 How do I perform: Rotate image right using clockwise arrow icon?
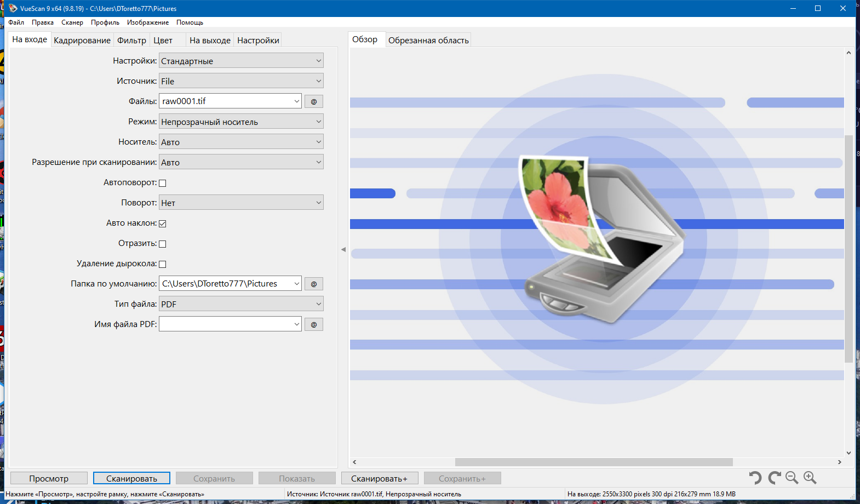click(774, 478)
